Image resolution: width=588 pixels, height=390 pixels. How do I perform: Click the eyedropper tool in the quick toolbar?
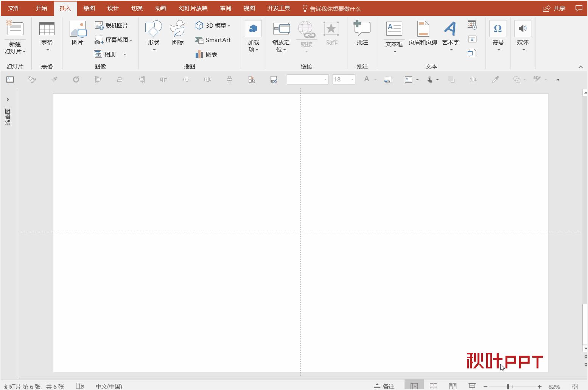[x=495, y=80]
